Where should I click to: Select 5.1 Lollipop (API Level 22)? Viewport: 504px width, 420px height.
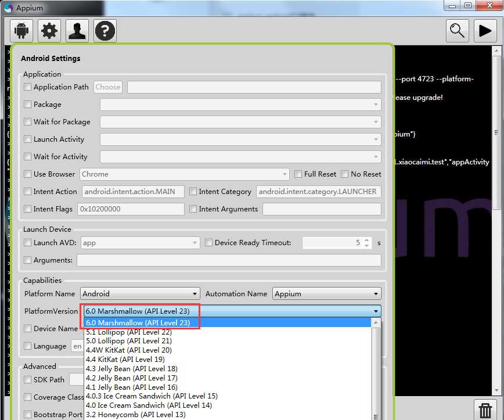228,332
